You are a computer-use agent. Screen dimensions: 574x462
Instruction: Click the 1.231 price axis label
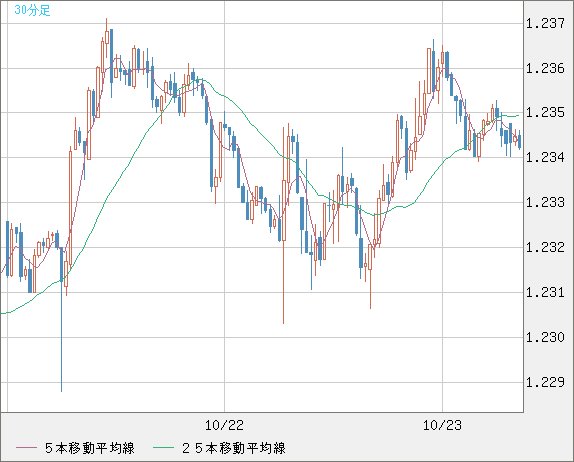click(x=545, y=292)
